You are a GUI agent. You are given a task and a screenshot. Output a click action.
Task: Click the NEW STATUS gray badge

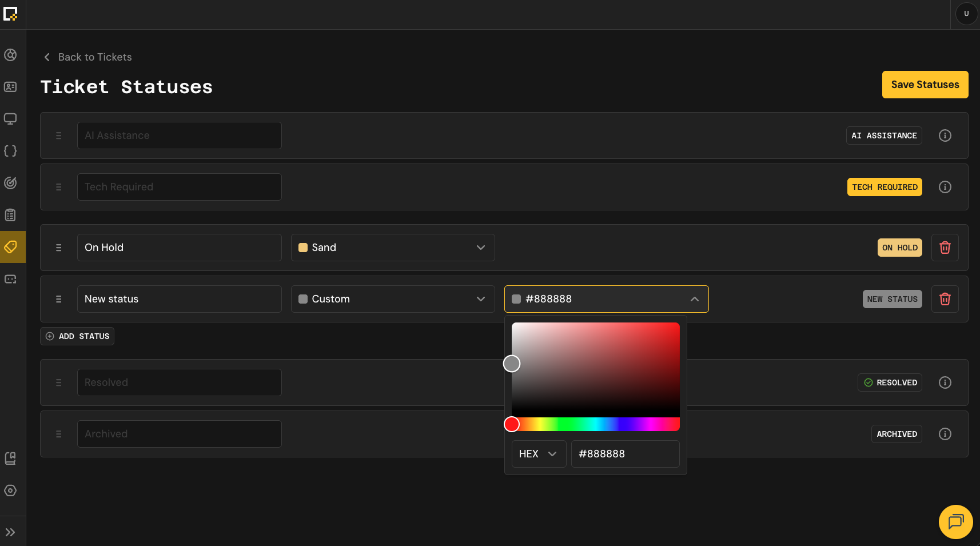893,299
